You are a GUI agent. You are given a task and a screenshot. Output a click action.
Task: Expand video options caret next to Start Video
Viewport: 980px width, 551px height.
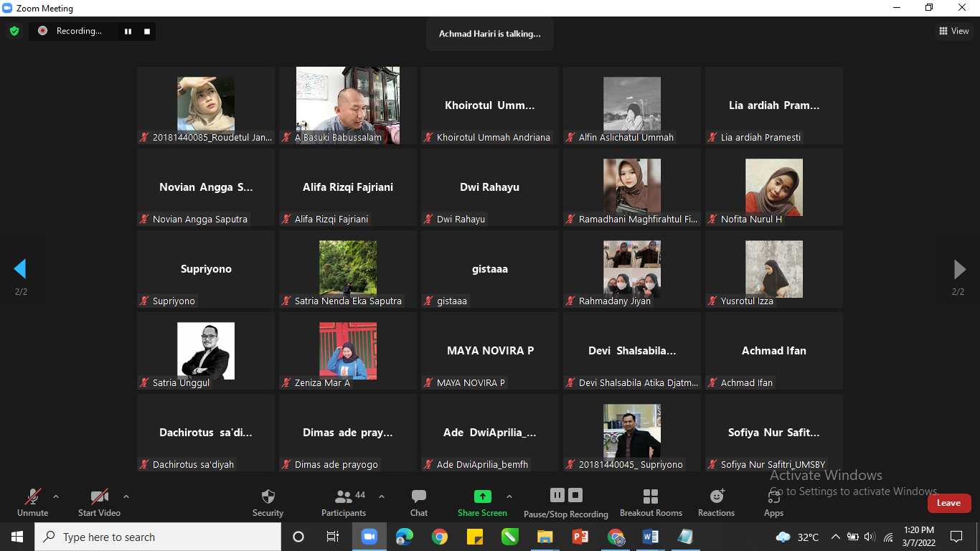coord(126,496)
